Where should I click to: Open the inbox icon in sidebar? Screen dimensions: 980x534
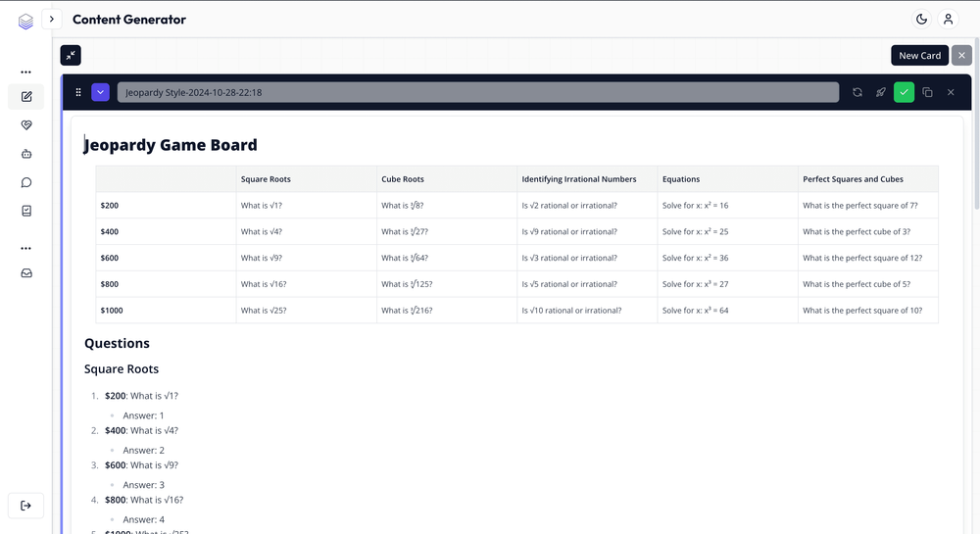tap(26, 273)
